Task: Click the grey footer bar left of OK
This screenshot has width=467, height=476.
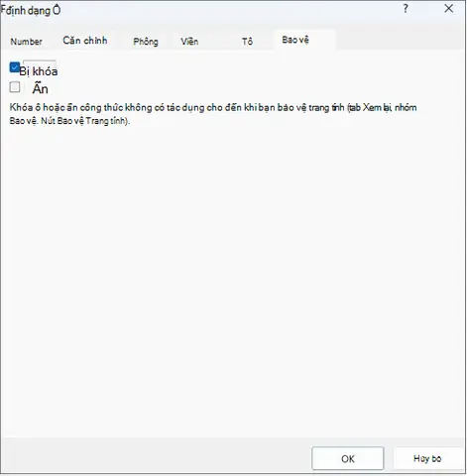Action: coord(156,456)
